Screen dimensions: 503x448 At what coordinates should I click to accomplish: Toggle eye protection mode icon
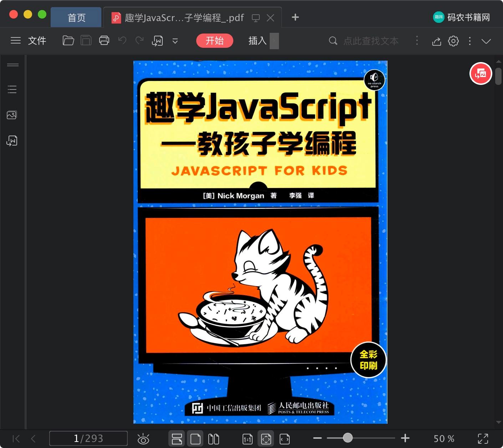143,439
